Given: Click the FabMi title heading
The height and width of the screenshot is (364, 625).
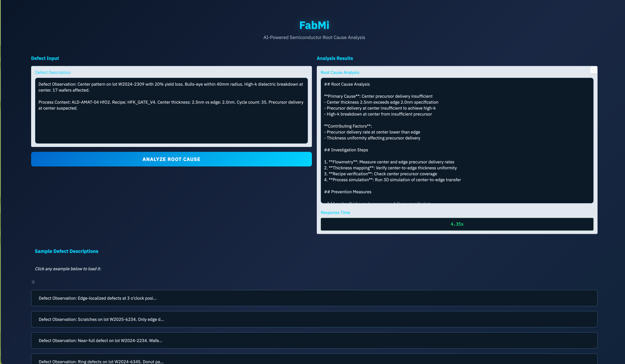Looking at the screenshot, I should tap(314, 25).
